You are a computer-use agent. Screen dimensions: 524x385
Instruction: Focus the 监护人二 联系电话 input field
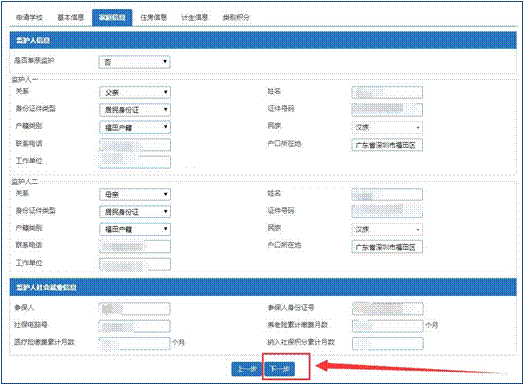coord(135,247)
